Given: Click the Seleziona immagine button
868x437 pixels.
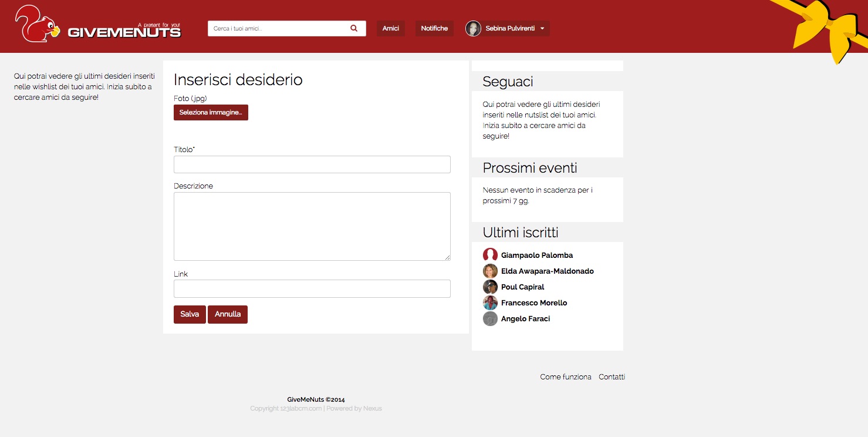Looking at the screenshot, I should coord(211,112).
